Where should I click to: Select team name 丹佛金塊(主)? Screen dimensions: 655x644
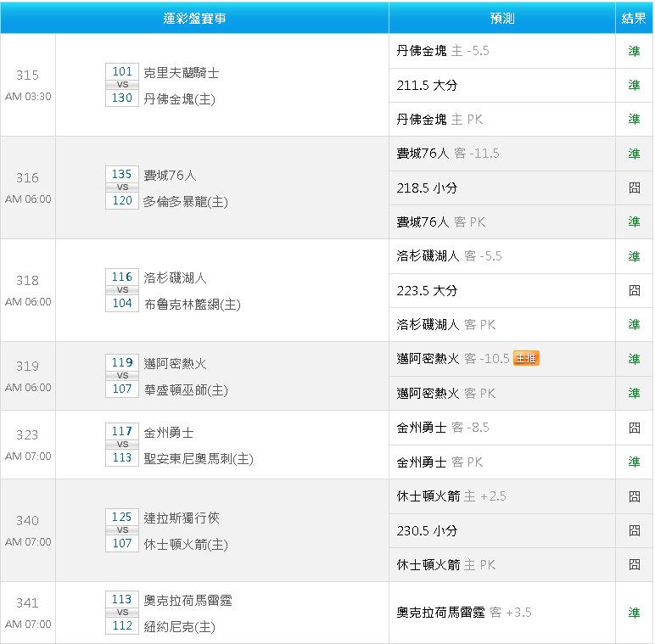click(179, 99)
